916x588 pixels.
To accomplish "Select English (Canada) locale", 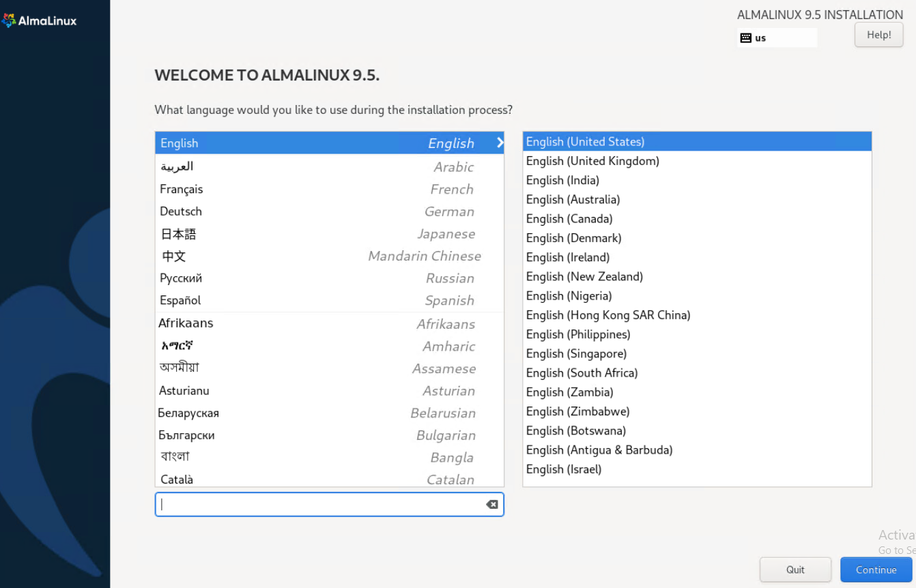I will [x=569, y=219].
